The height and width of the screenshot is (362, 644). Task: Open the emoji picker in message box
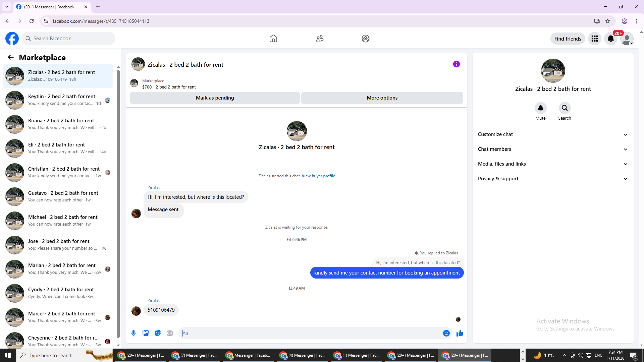pos(446,333)
